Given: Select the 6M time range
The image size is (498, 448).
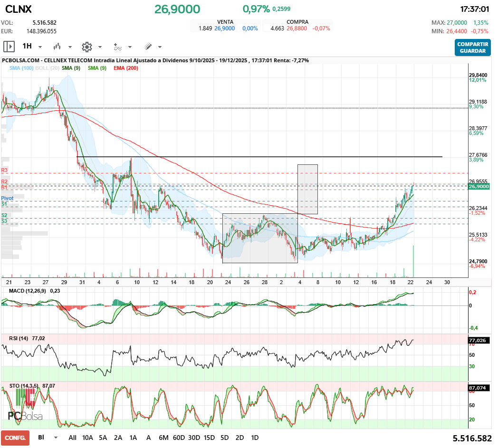Looking at the screenshot, I should tap(164, 438).
